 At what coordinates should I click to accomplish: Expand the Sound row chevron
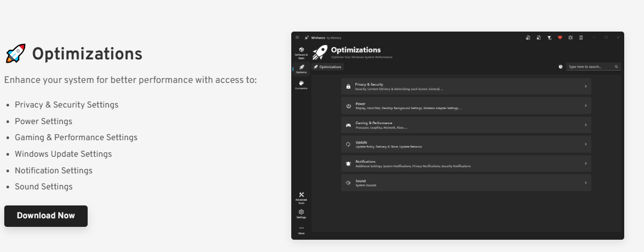(585, 182)
